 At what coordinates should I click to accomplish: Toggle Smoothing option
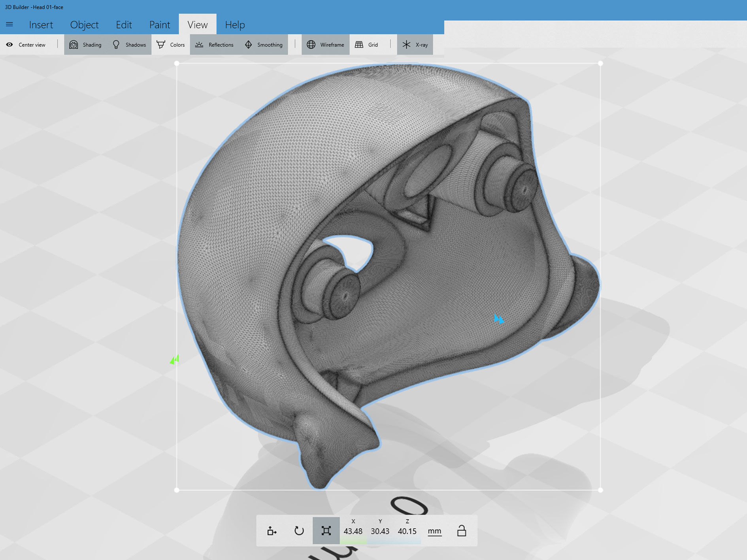[263, 45]
